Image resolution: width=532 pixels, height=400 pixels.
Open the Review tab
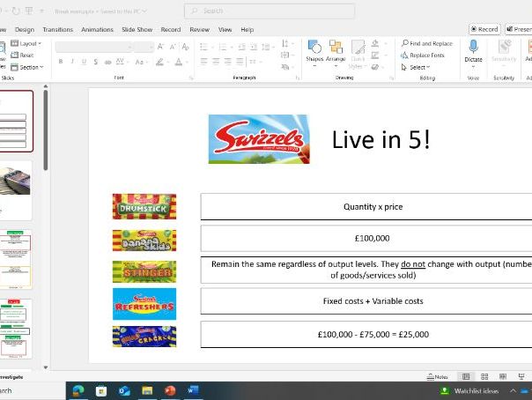point(199,30)
